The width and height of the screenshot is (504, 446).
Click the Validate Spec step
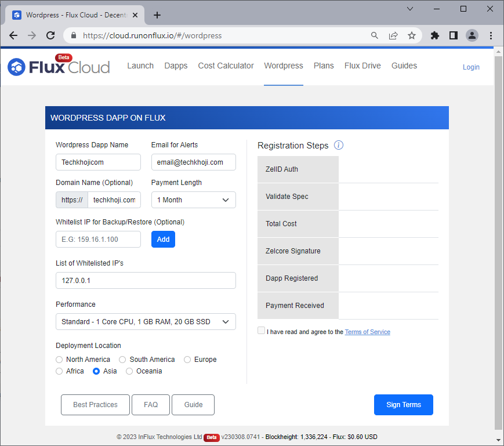[298, 197]
